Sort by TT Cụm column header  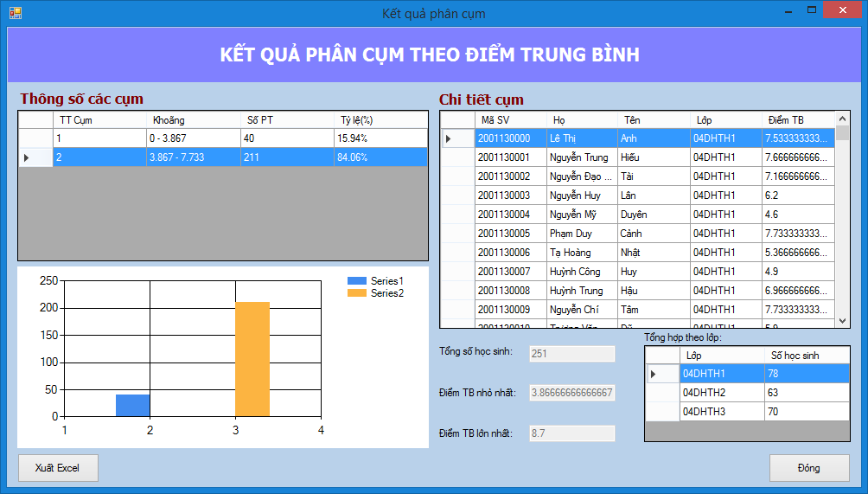[99, 120]
